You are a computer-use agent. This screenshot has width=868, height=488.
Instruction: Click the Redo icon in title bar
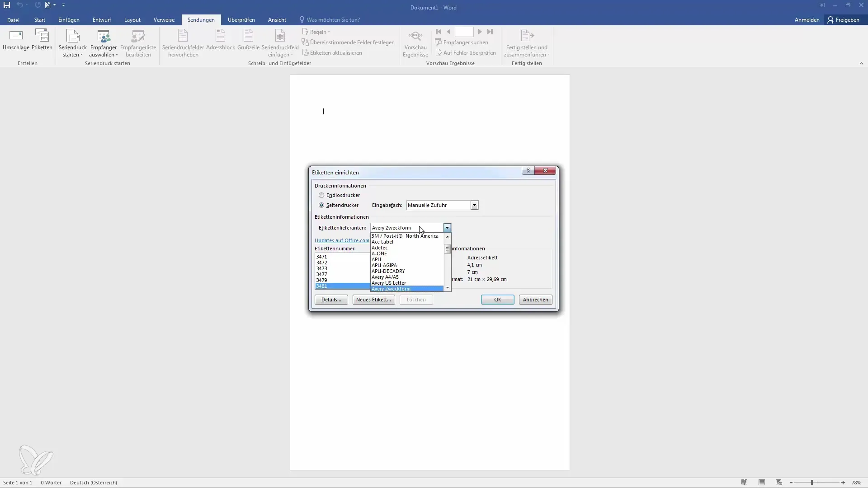coord(38,5)
